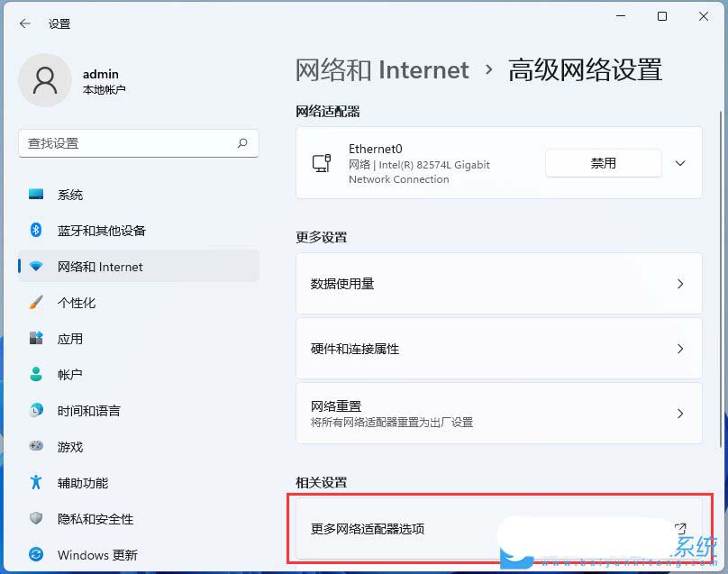Click the Ethernet adapter icon beside Ethernet0
This screenshot has height=574, width=728.
(x=322, y=163)
